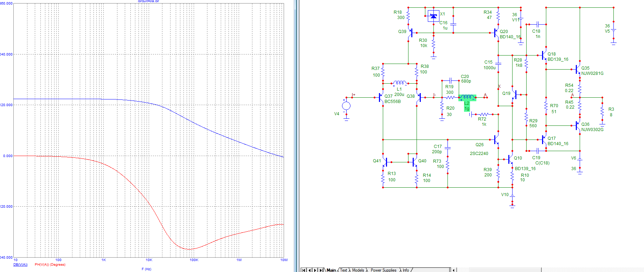Select capacitor C16 1u
The image size is (644, 272).
[x=453, y=24]
